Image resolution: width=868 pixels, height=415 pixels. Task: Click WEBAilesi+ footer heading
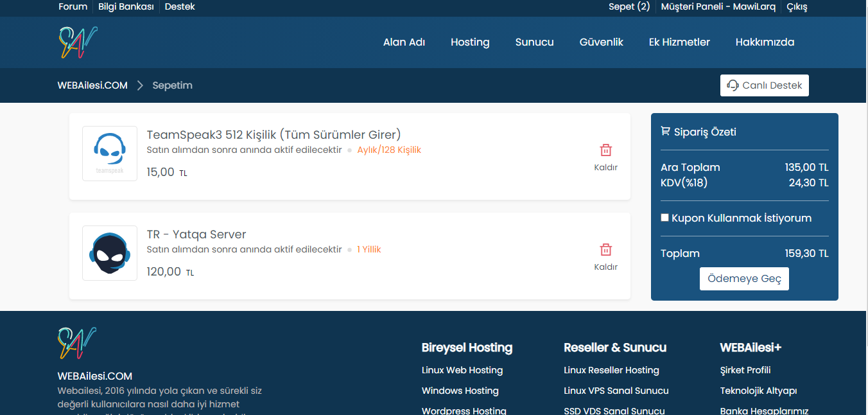(x=751, y=348)
